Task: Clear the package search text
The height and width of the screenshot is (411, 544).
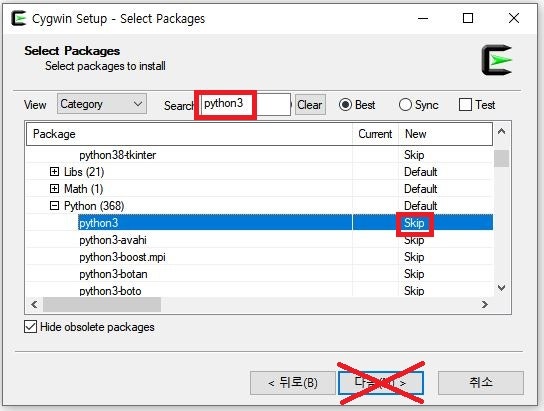Action: 310,105
